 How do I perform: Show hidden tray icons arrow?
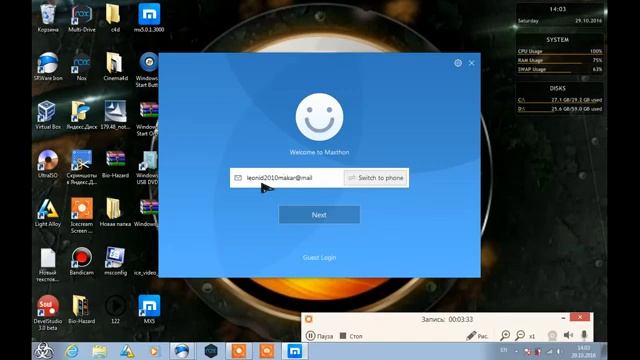[x=516, y=351]
